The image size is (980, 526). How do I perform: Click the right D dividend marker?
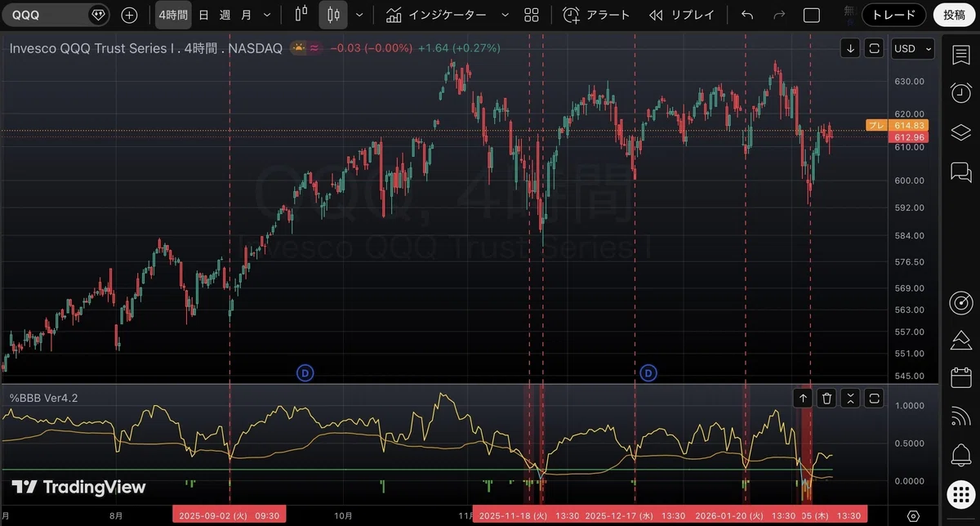click(x=648, y=373)
